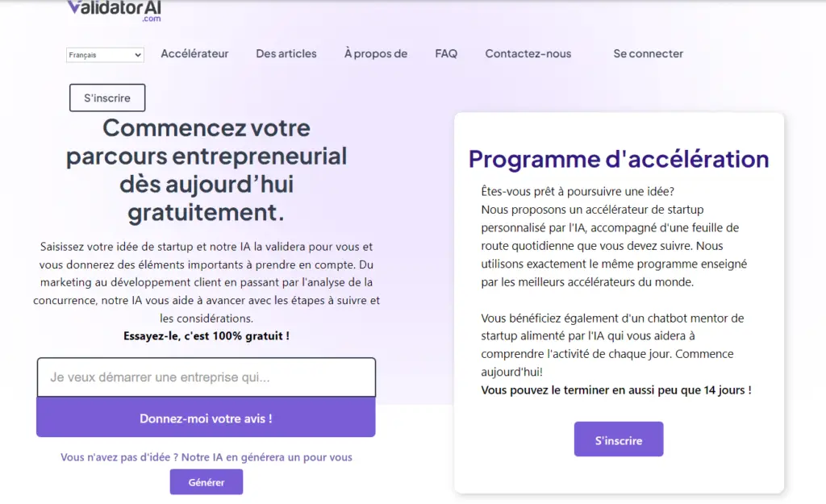Click the Programme d'accélération heading
The width and height of the screenshot is (826, 504).
point(619,159)
